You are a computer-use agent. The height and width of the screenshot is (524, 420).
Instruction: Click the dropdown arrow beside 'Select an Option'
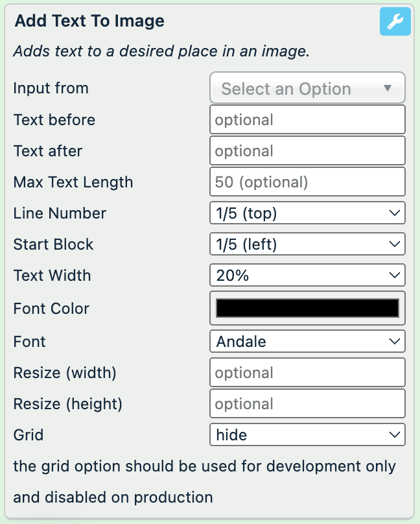(389, 88)
